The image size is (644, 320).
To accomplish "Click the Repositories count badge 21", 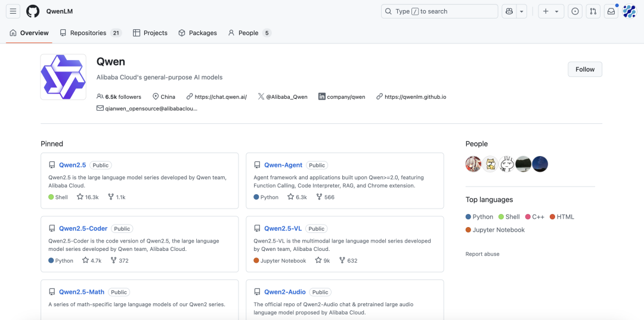I will pos(116,33).
